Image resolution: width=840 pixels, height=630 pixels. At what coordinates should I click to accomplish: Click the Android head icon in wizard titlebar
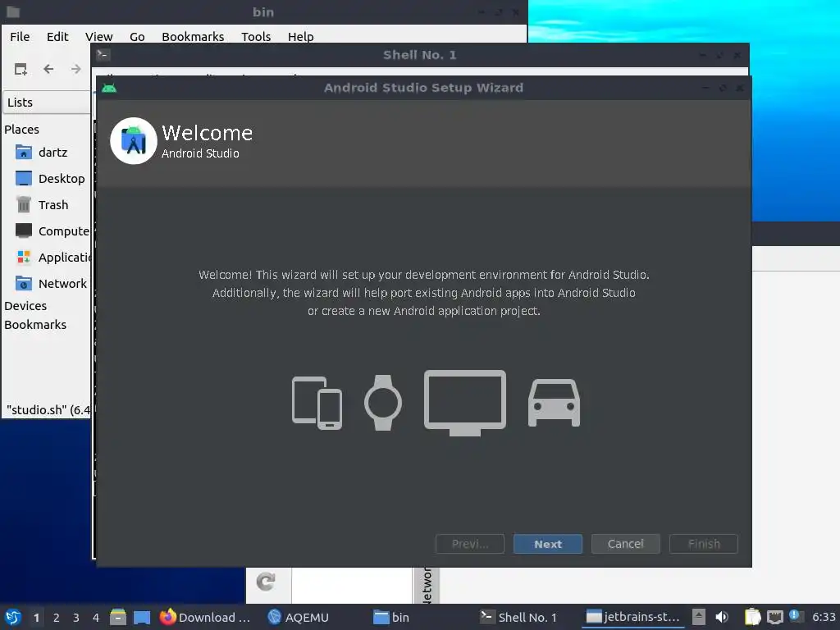point(109,88)
